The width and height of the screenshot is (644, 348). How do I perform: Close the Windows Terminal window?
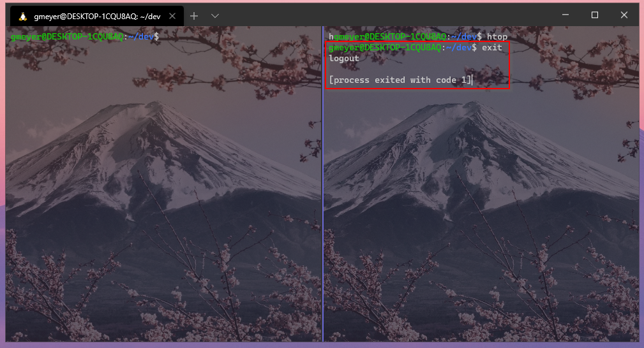tap(624, 15)
